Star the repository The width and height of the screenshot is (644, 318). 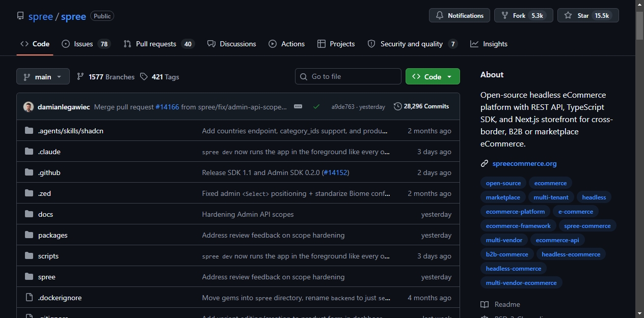588,16
